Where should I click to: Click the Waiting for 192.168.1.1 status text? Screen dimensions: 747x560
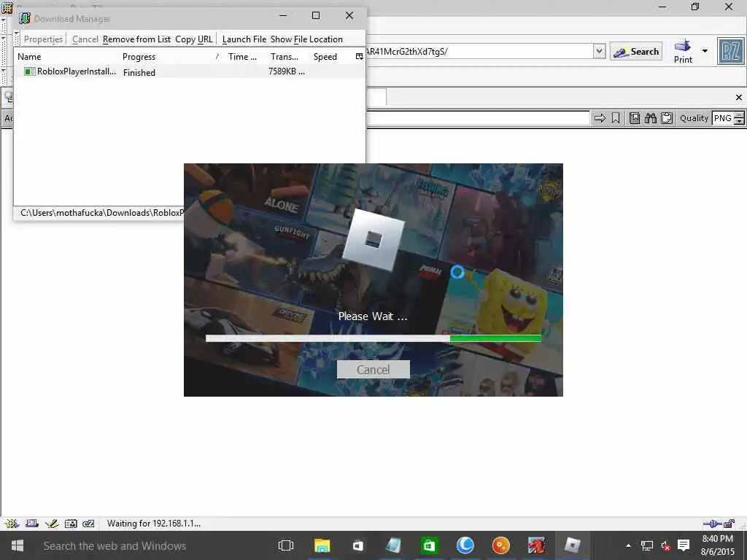click(153, 524)
